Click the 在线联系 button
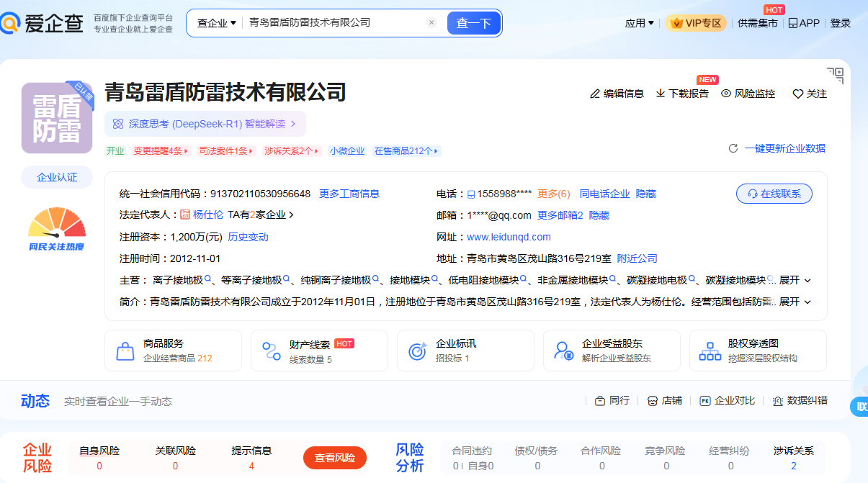Screen dimensions: 868x483 coord(774,194)
